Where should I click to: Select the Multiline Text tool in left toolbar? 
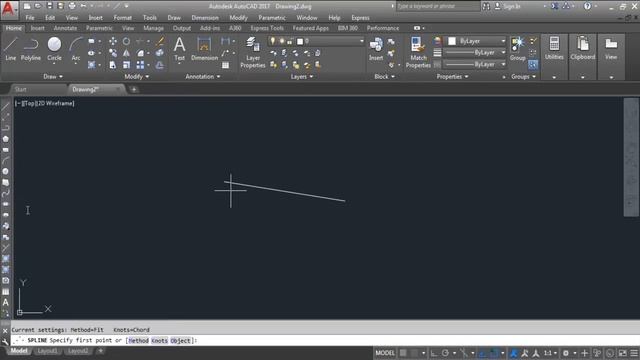[x=5, y=302]
